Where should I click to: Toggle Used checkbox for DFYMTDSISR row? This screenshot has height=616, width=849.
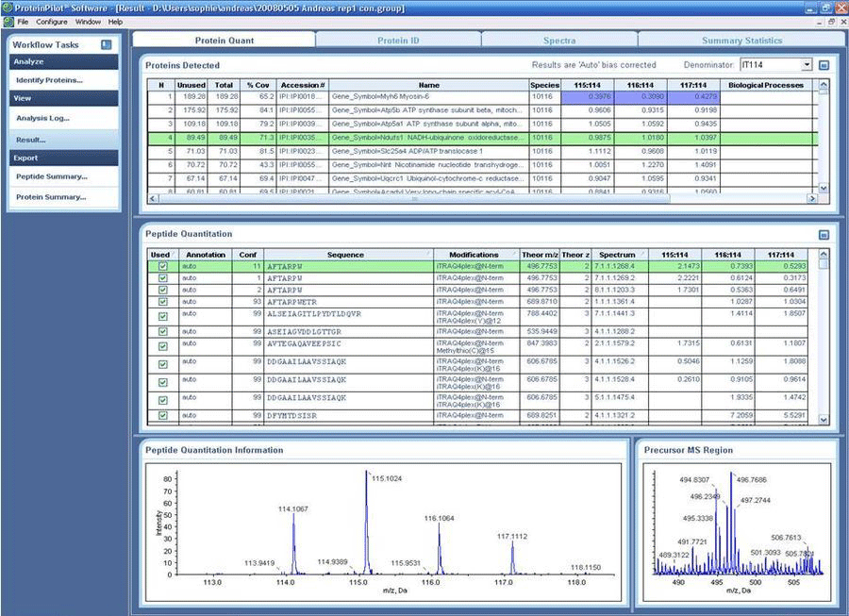(x=162, y=416)
